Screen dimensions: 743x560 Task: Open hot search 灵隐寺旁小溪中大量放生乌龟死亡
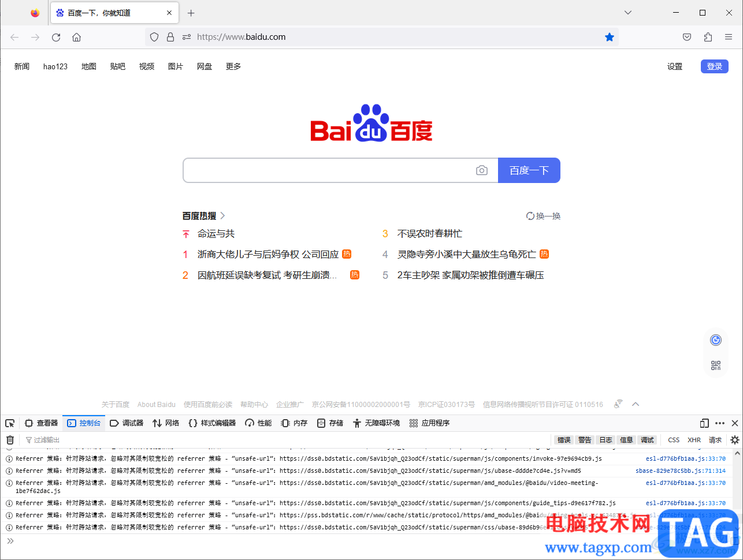[467, 255]
